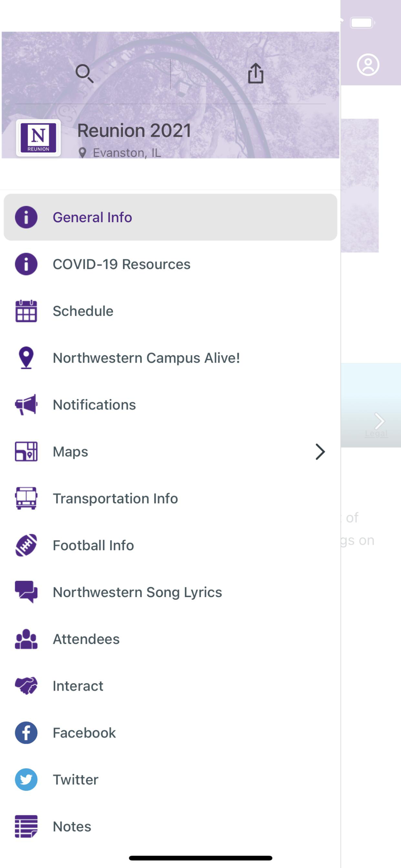Tap the Legal link
This screenshot has height=868, width=401.
tap(376, 434)
